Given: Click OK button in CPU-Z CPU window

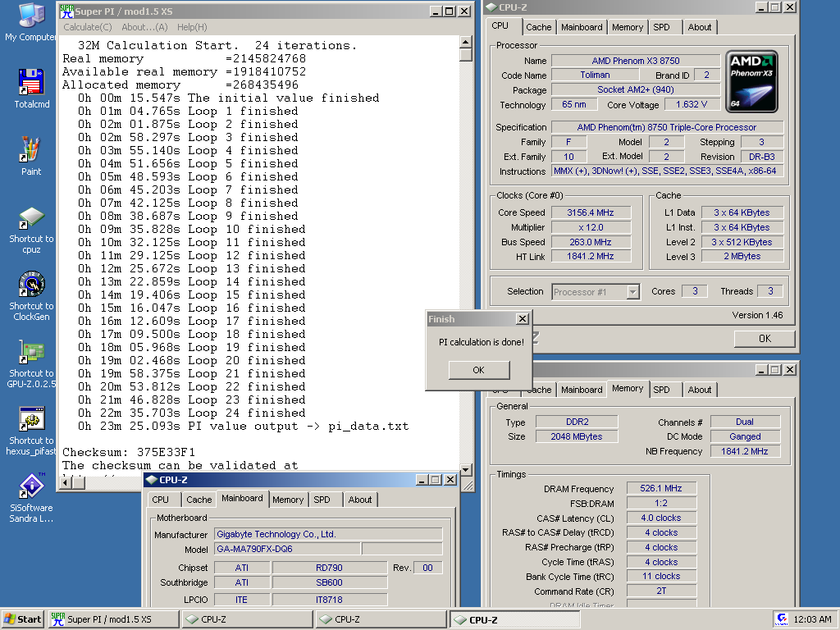Looking at the screenshot, I should pyautogui.click(x=765, y=339).
